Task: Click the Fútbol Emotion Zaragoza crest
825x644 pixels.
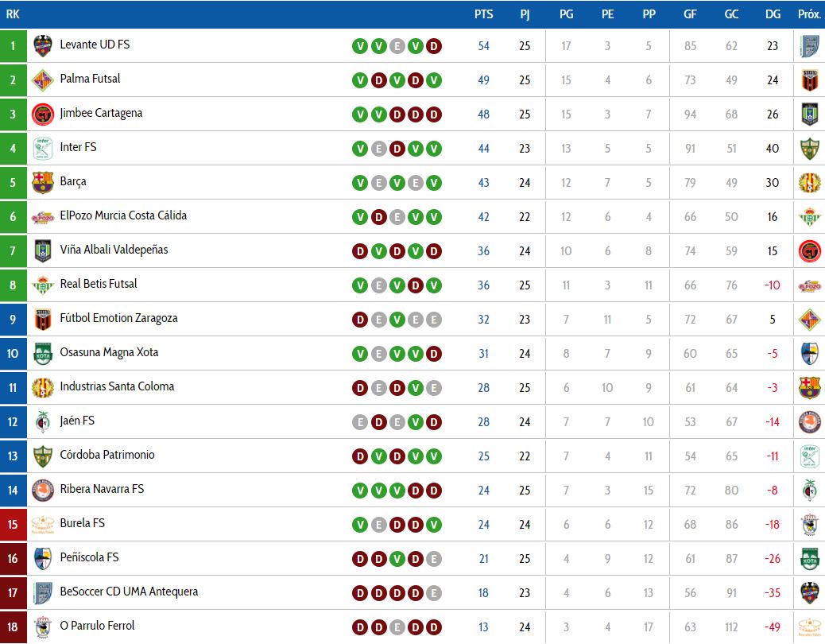Action: pos(43,320)
